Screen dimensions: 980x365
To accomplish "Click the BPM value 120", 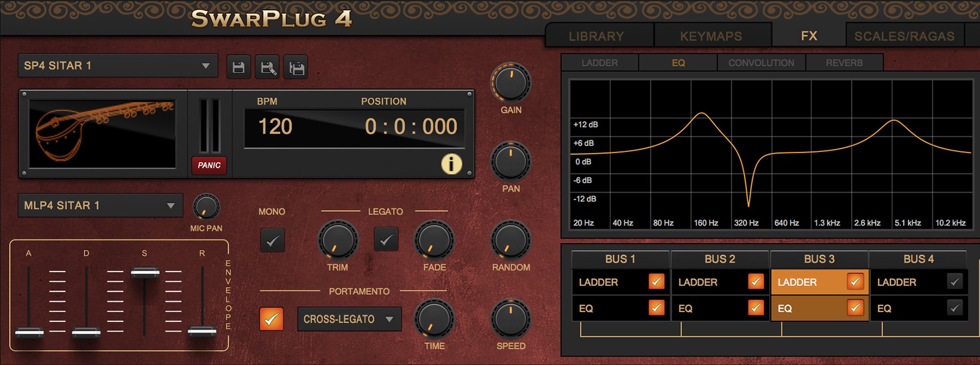I will click(x=275, y=127).
